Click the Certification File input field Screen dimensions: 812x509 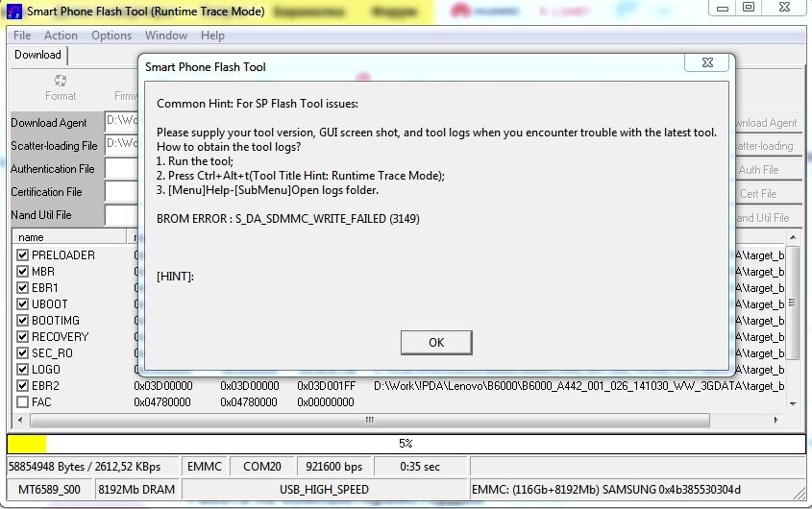click(122, 191)
